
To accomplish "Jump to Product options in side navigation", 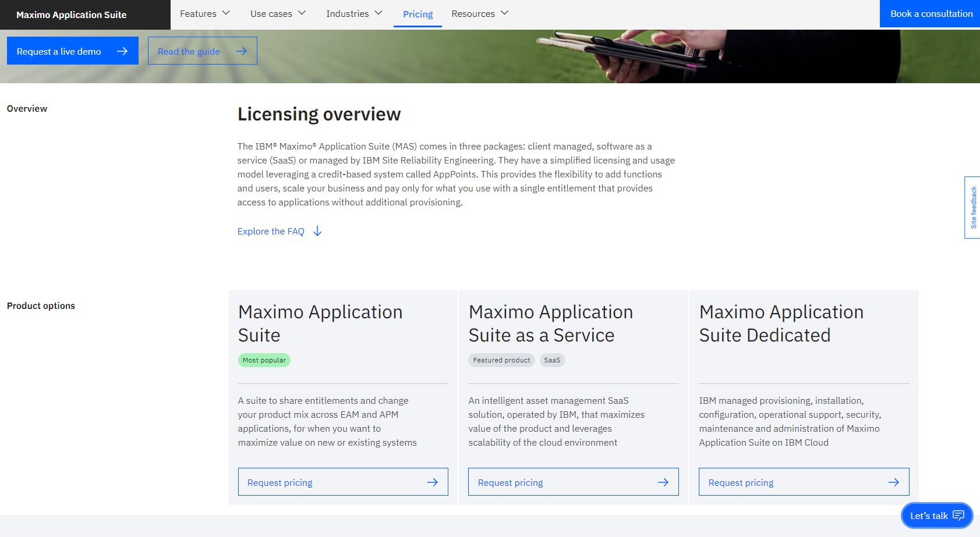I will point(41,306).
